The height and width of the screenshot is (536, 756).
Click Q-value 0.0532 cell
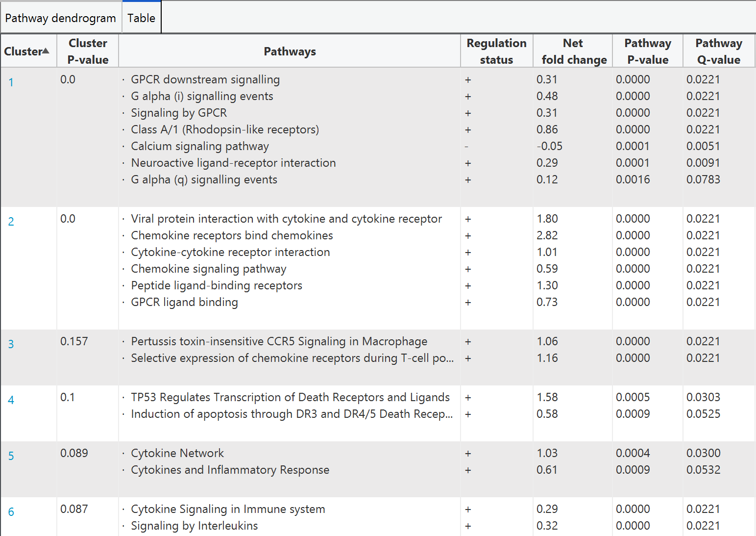pyautogui.click(x=703, y=470)
